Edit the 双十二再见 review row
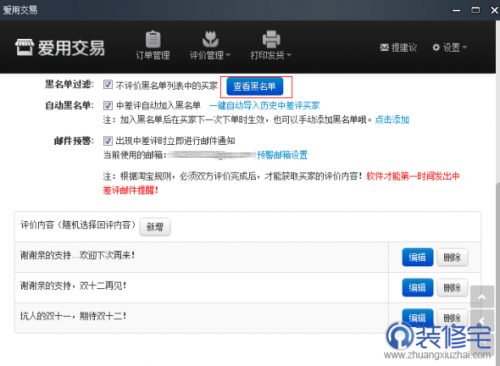 click(x=418, y=287)
